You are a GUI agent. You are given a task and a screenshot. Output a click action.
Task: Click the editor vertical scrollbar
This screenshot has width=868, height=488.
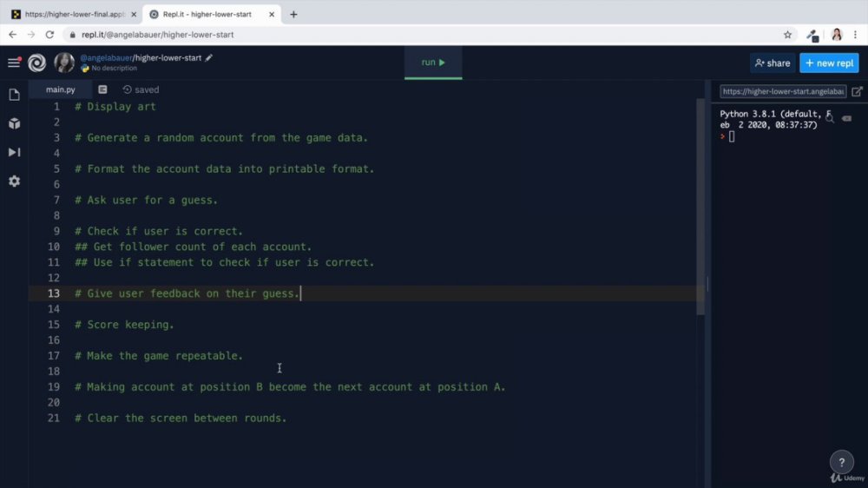coord(700,207)
